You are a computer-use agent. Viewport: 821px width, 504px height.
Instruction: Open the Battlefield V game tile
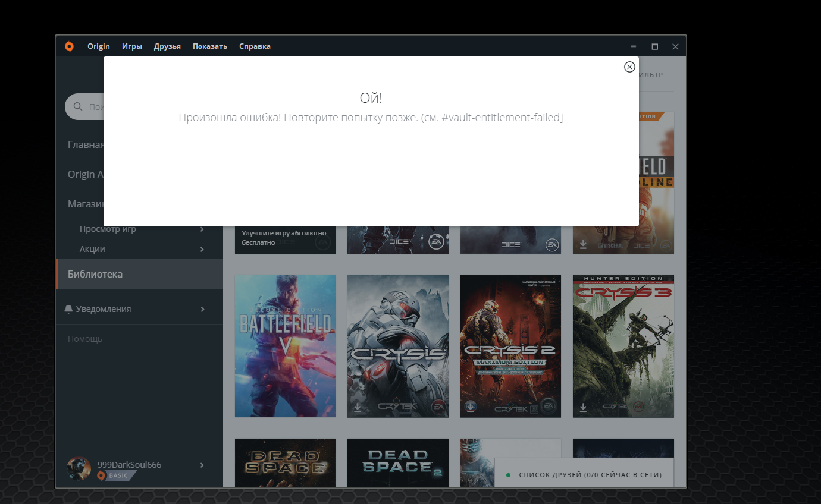(285, 346)
